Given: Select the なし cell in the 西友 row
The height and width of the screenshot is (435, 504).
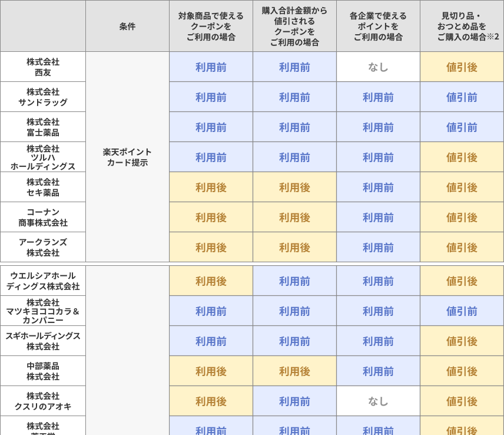Looking at the screenshot, I should (x=377, y=66).
